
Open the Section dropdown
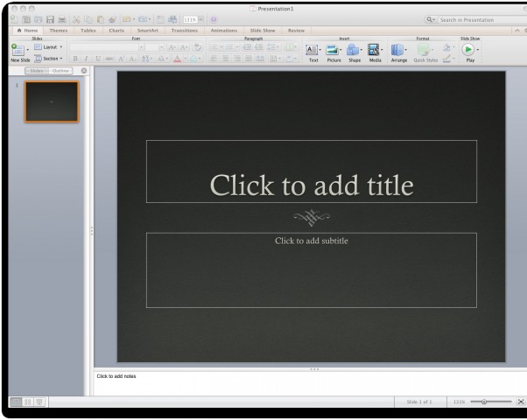click(x=48, y=59)
